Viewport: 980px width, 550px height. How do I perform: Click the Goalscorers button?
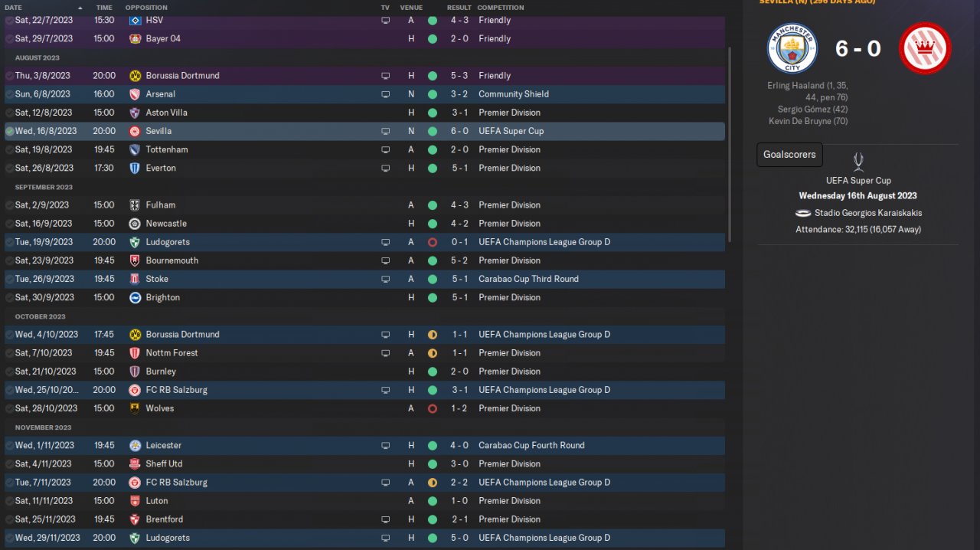pos(789,154)
